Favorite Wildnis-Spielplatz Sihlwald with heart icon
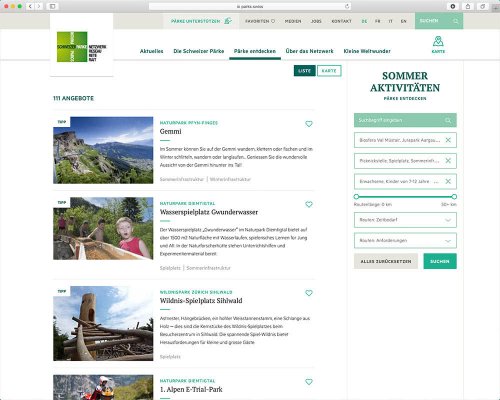This screenshot has height=400, width=500. tap(309, 293)
